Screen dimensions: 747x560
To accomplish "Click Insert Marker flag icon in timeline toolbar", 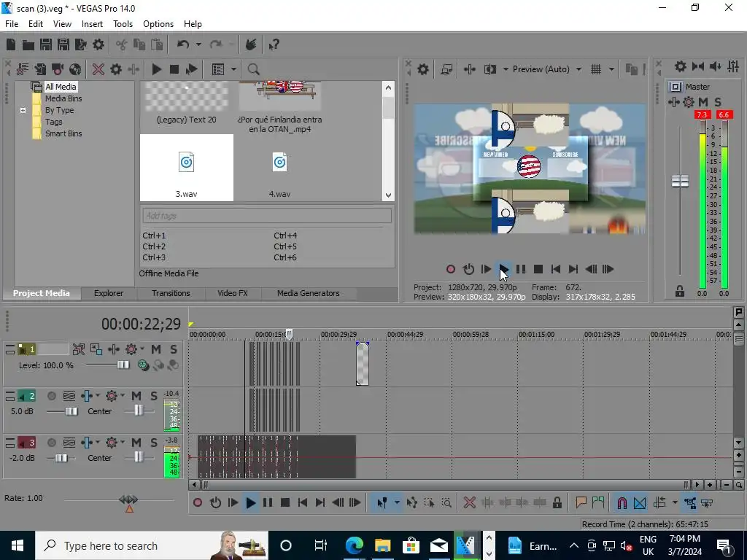I will pos(581,502).
